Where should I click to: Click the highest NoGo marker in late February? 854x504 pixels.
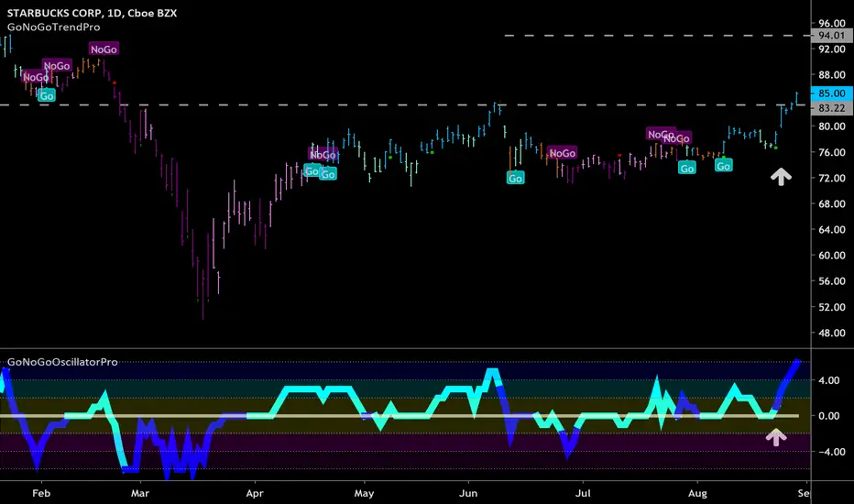point(104,49)
